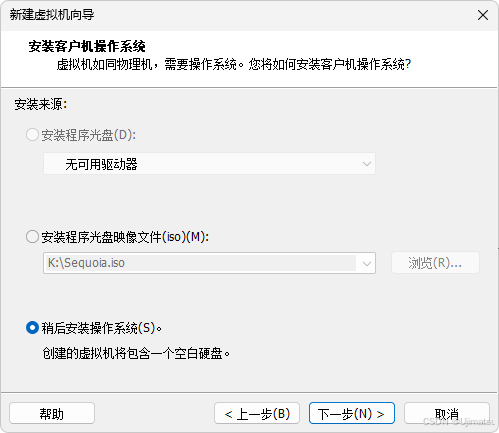Select the 安装程序光盘(D) radio button
Viewport: 499px width, 433px height.
pyautogui.click(x=32, y=135)
